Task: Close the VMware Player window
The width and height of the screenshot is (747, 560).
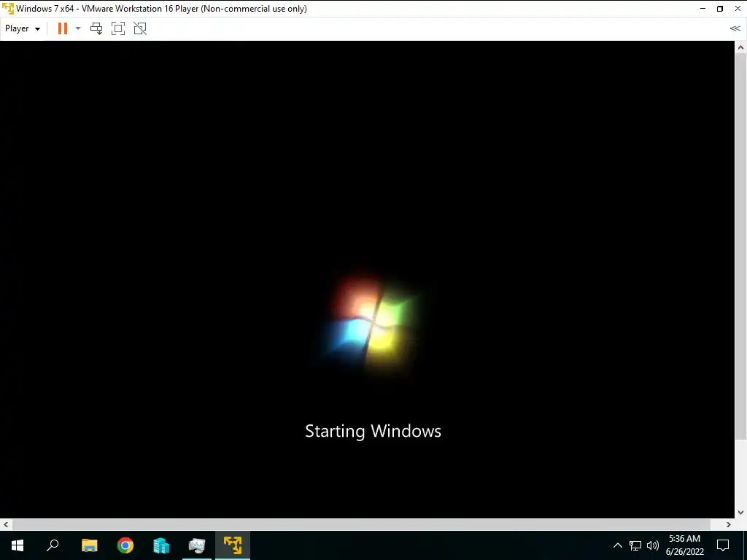Action: coord(738,9)
